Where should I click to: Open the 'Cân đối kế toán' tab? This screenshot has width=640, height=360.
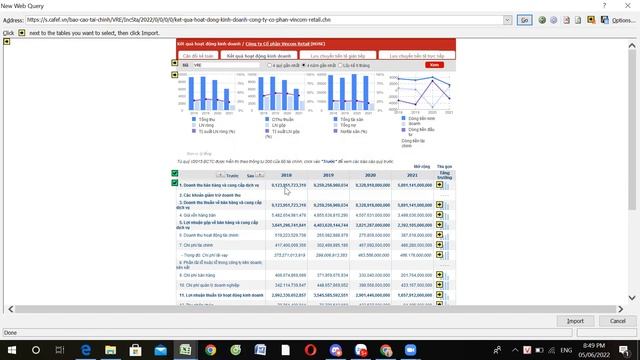coord(198,56)
